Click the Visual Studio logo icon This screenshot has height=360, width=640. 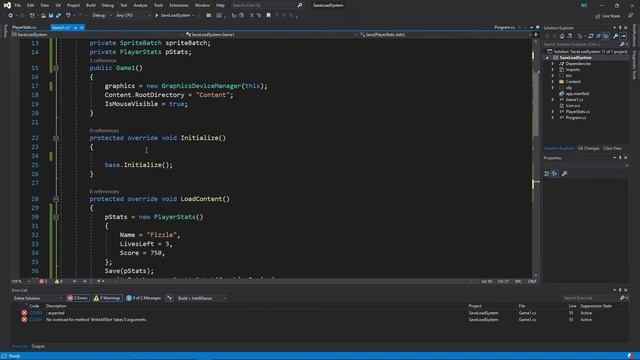coord(7,5)
